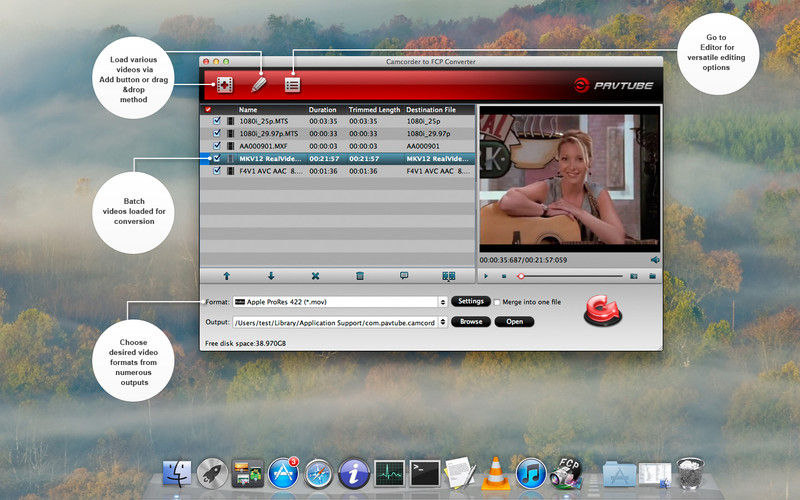Viewport: 800px width, 500px height.
Task: Click the trash icon below file list
Action: coord(360,275)
